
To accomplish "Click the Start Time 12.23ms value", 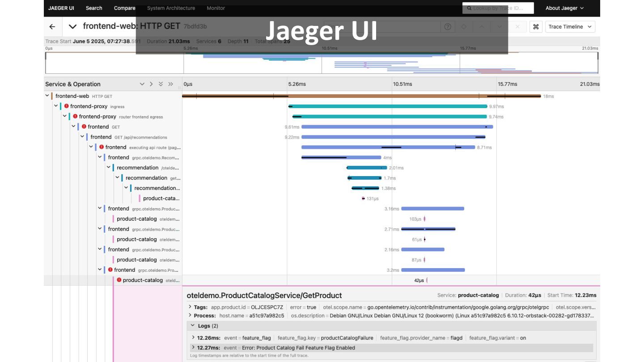I will point(585,295).
